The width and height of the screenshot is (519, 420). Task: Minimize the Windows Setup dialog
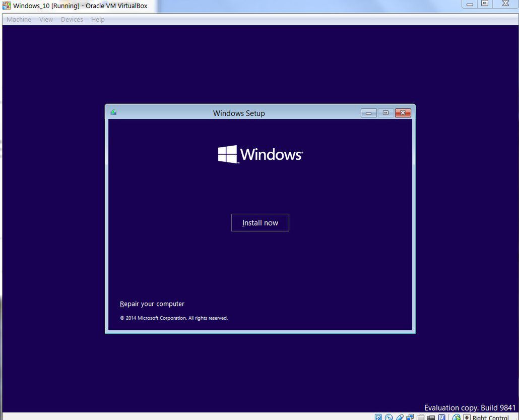(x=368, y=113)
